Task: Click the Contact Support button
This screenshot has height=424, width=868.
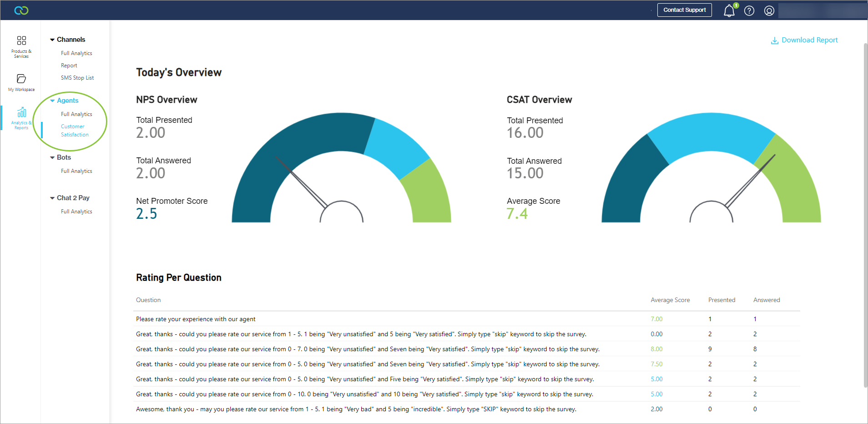Action: (x=684, y=10)
